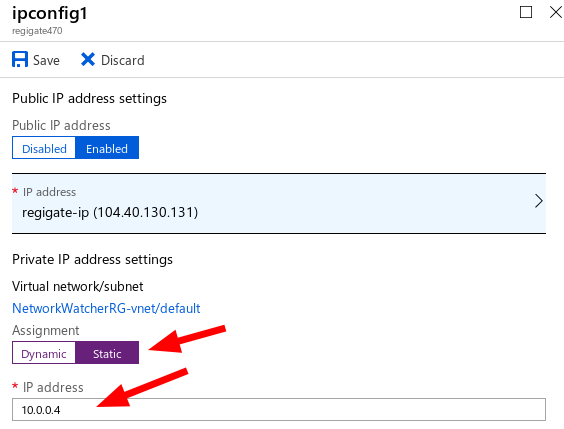Click the Virtual network/subnet label
Viewport: 564px width, 429px height.
pyautogui.click(x=78, y=287)
